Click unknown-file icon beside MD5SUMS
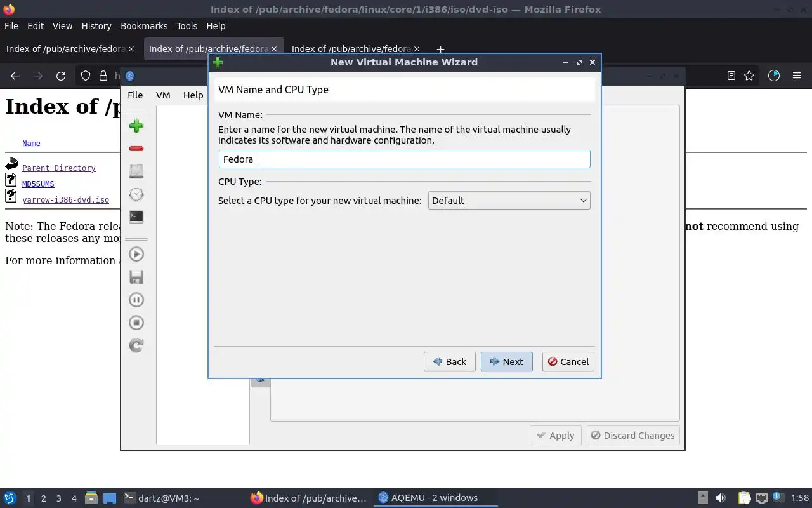The image size is (812, 508). click(x=11, y=180)
